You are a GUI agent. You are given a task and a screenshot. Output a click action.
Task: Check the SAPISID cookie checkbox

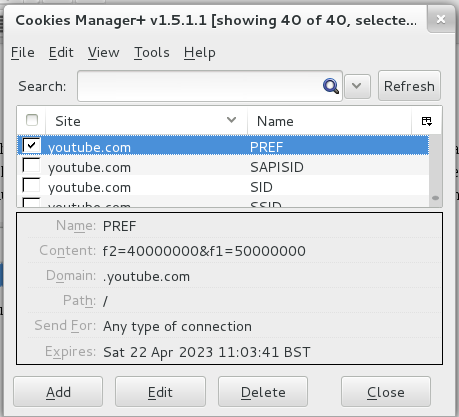[31, 165]
